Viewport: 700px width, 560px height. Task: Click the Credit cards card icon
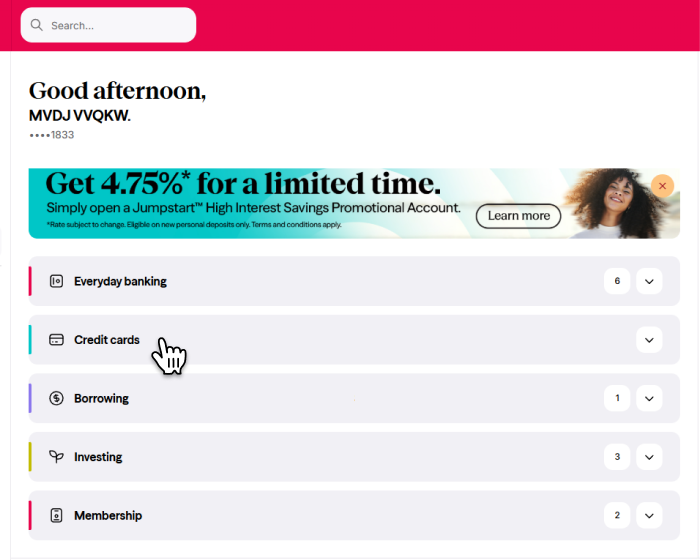[x=56, y=340]
